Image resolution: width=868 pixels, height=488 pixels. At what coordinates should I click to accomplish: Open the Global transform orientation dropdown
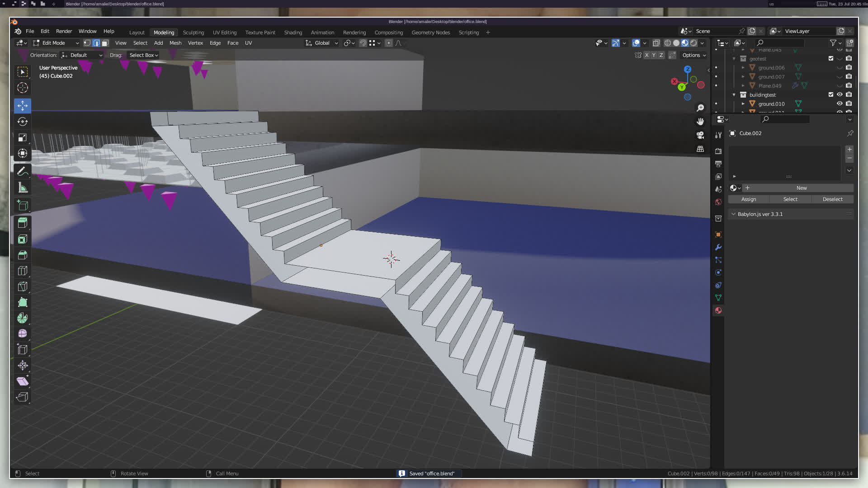[x=322, y=43]
